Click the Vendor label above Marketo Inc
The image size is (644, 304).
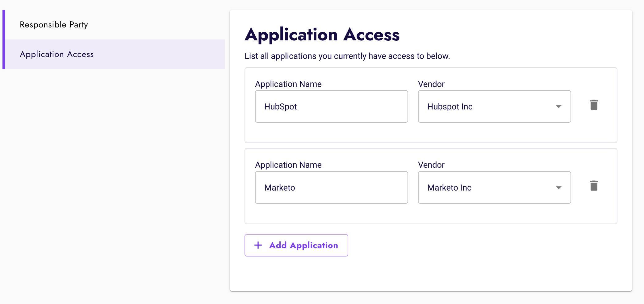431,165
